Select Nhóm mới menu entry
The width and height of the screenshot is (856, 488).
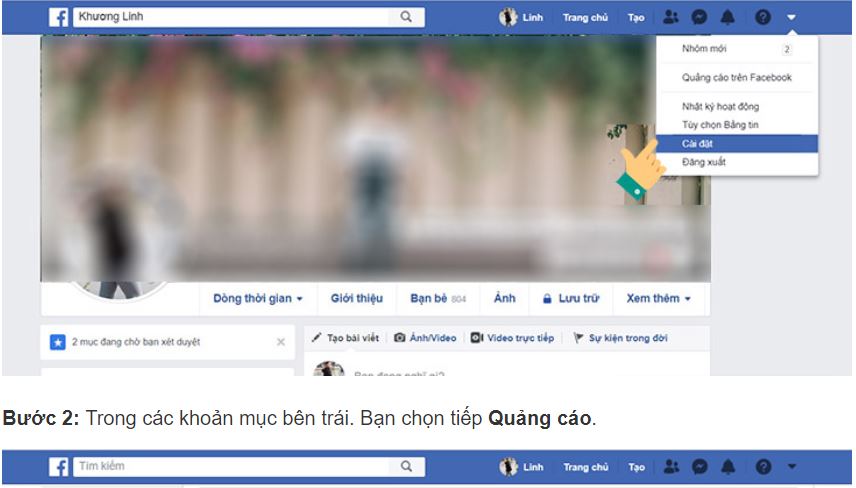737,49
